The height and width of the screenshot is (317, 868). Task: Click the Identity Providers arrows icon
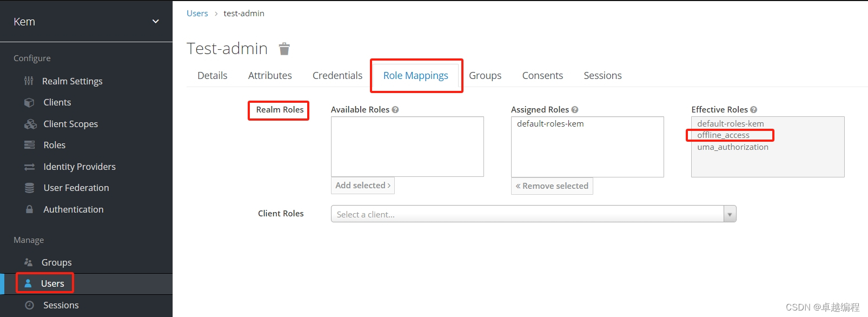pos(29,167)
